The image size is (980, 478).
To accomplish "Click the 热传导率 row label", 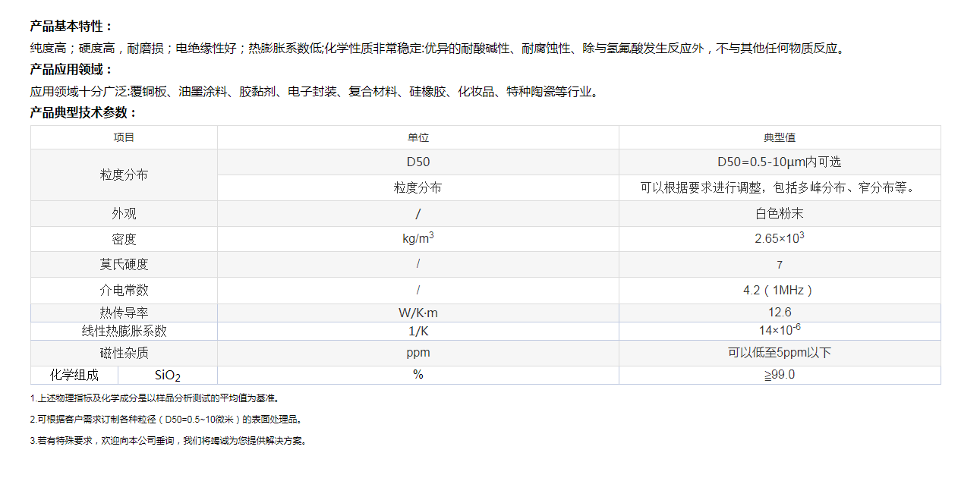I will pyautogui.click(x=124, y=313).
